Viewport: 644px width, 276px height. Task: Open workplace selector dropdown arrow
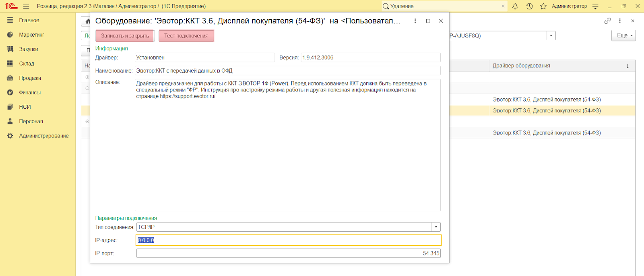[551, 35]
